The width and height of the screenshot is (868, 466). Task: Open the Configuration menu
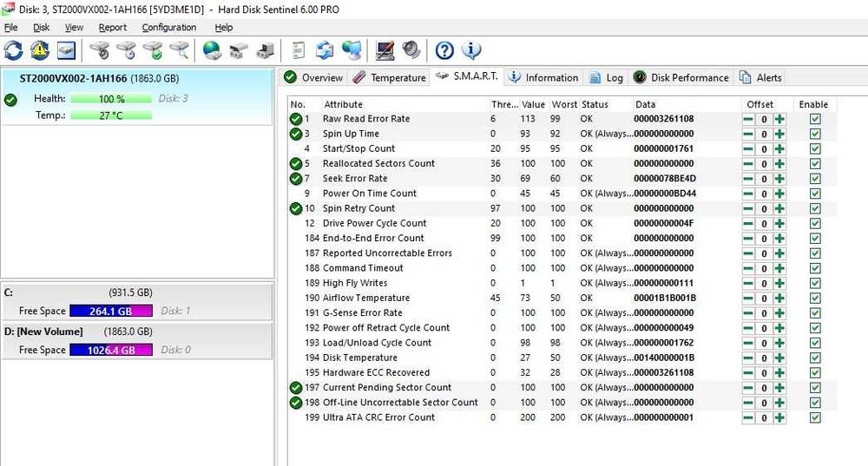pyautogui.click(x=169, y=27)
